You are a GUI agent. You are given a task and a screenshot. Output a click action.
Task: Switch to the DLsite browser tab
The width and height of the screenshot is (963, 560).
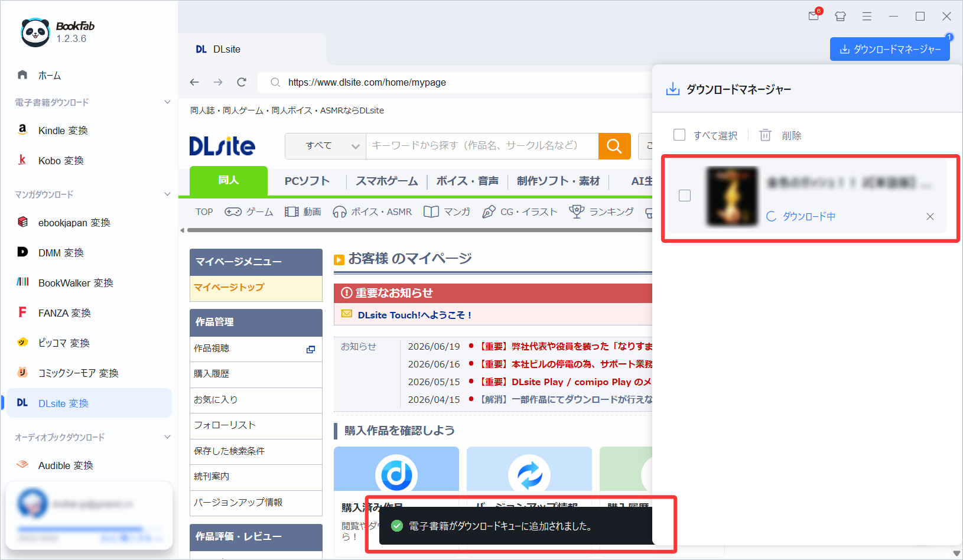pyautogui.click(x=252, y=50)
